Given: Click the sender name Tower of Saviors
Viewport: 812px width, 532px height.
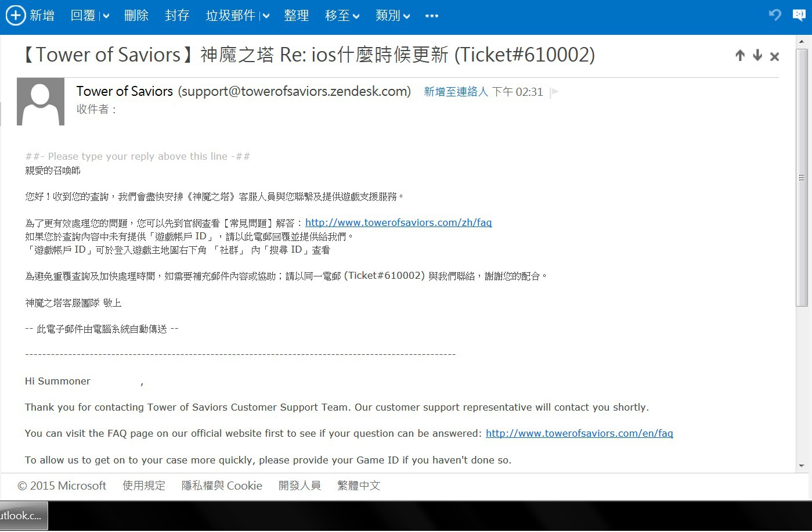Looking at the screenshot, I should tap(125, 91).
